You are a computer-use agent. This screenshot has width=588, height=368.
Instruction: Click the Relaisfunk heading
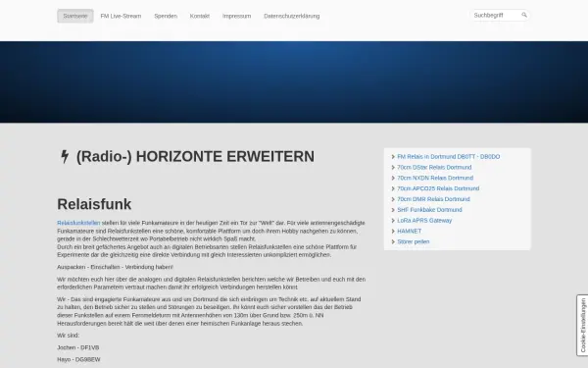(x=94, y=204)
